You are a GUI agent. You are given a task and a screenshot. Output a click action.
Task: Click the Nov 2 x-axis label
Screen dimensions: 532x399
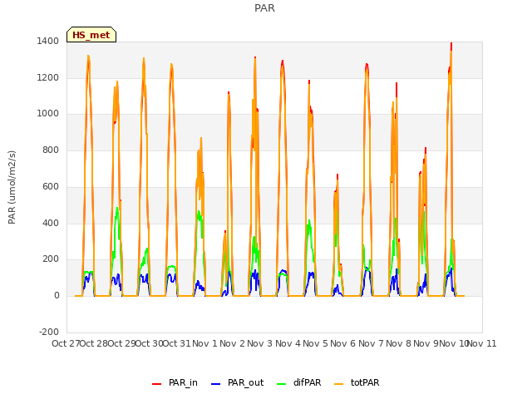233,343
